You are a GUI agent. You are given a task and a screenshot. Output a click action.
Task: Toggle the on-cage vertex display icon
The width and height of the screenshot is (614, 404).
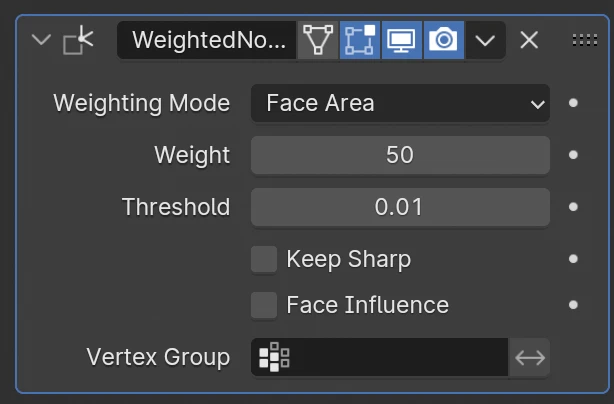[x=319, y=40]
